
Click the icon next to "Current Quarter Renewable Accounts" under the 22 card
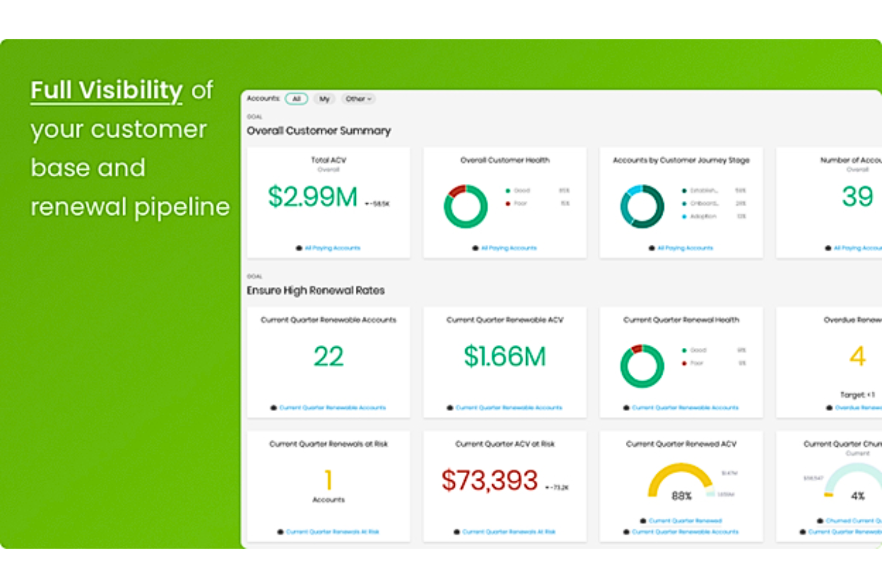(x=274, y=407)
